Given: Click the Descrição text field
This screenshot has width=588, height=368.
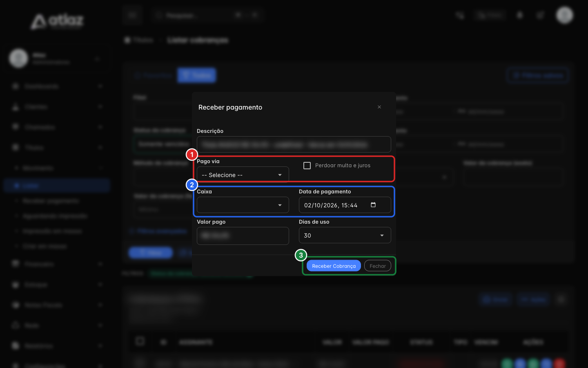Looking at the screenshot, I should (x=294, y=144).
